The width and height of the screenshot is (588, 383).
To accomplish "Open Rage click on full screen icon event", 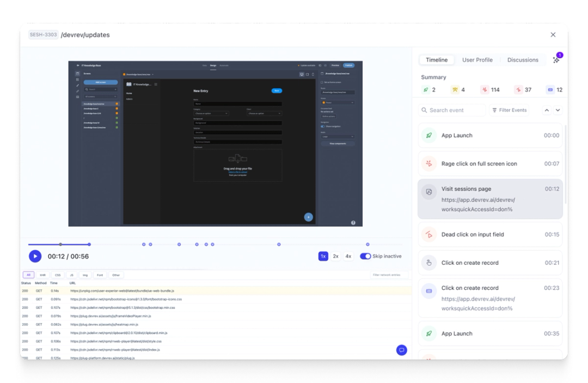I will click(x=490, y=163).
